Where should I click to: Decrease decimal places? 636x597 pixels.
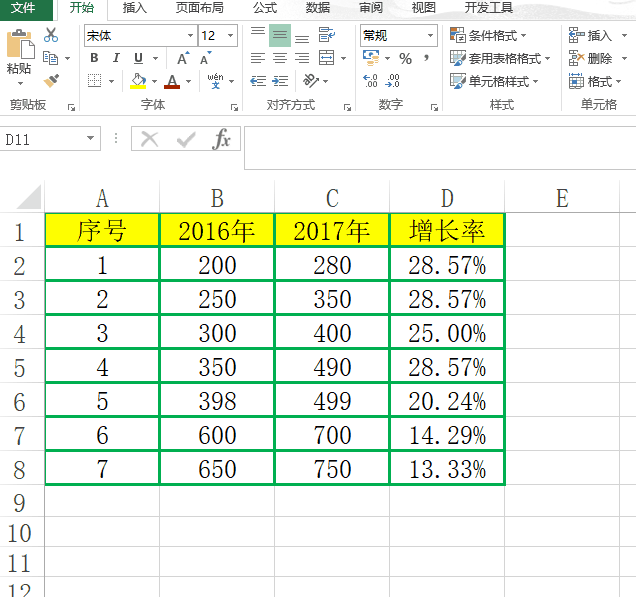(393, 81)
